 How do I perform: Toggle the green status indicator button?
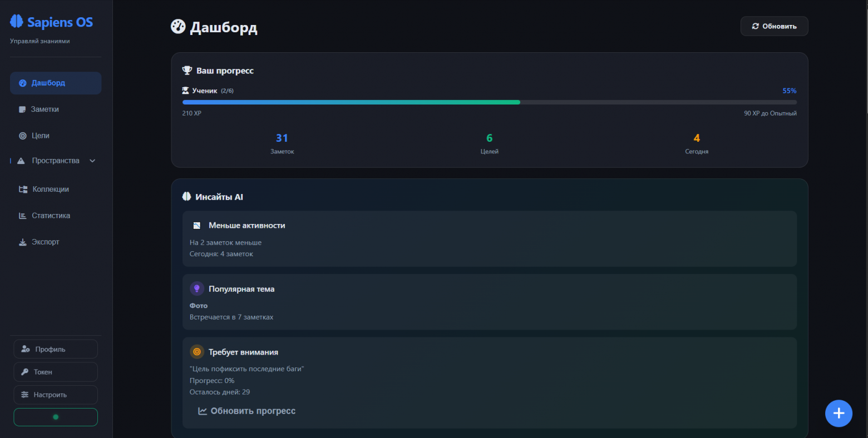point(56,417)
